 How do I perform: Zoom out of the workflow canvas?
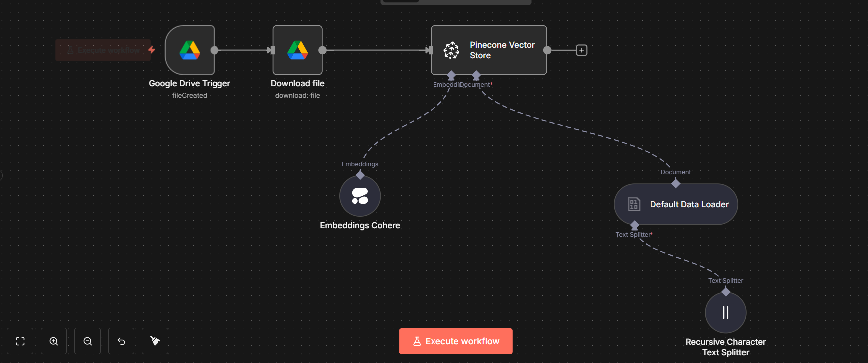87,341
